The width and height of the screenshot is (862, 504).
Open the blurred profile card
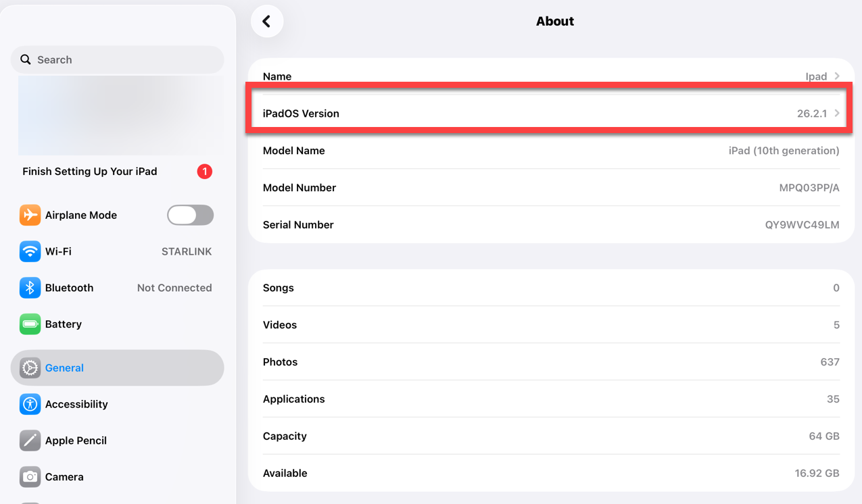tap(120, 115)
